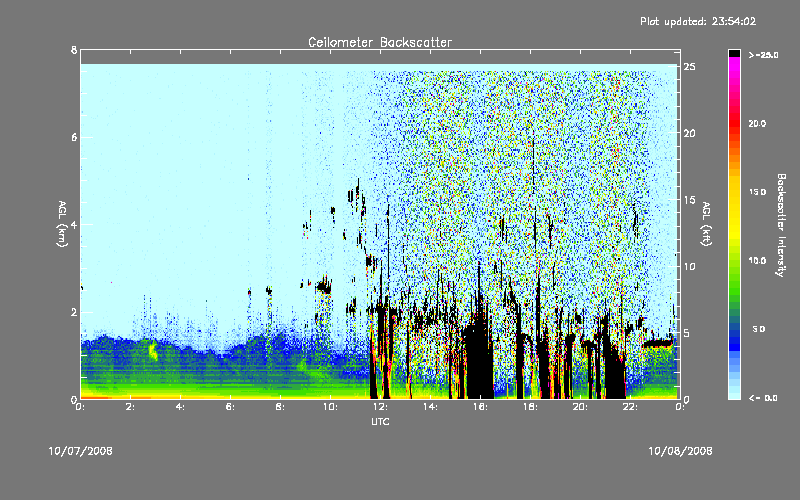This screenshot has height=500, width=800.
Task: Click the horizontal black cloud layer near 23 UTC
Action: (659, 343)
